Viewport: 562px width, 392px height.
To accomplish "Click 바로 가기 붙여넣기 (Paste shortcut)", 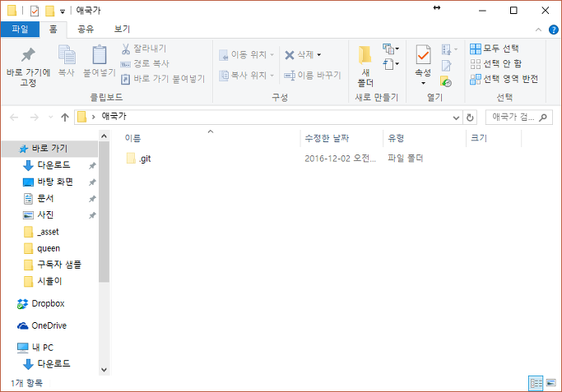I will point(163,79).
